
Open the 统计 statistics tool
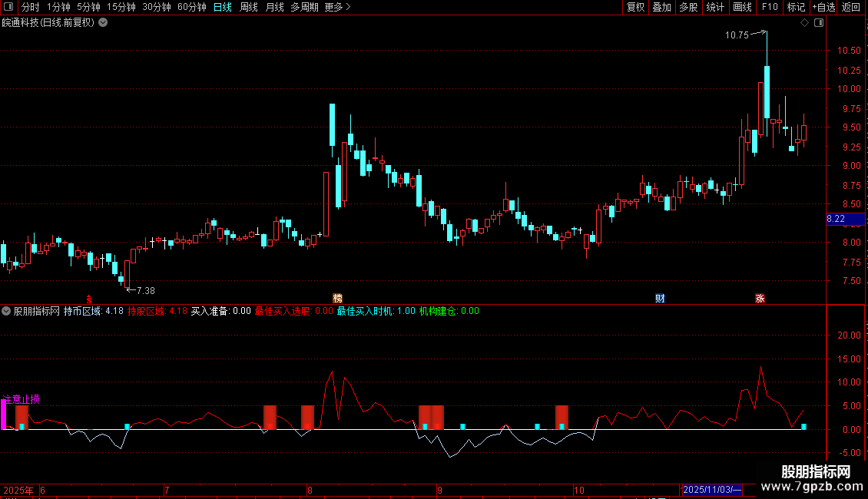click(x=714, y=7)
